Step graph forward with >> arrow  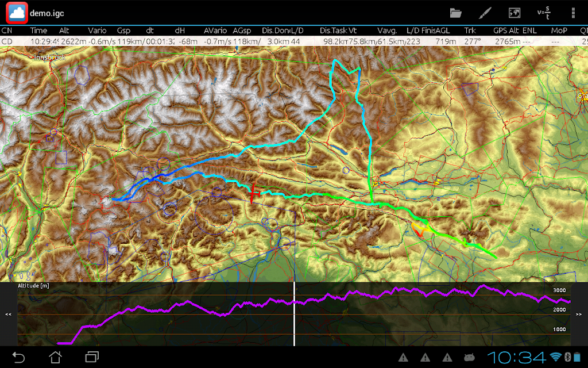tap(579, 315)
